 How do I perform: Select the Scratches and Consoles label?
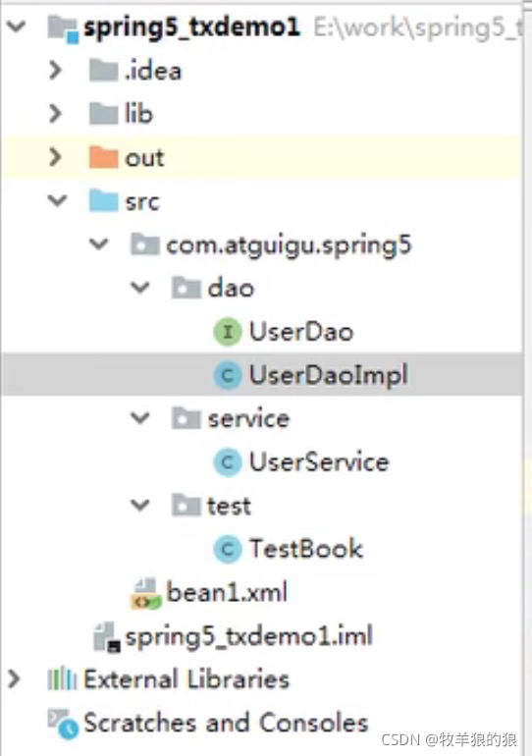tap(226, 723)
